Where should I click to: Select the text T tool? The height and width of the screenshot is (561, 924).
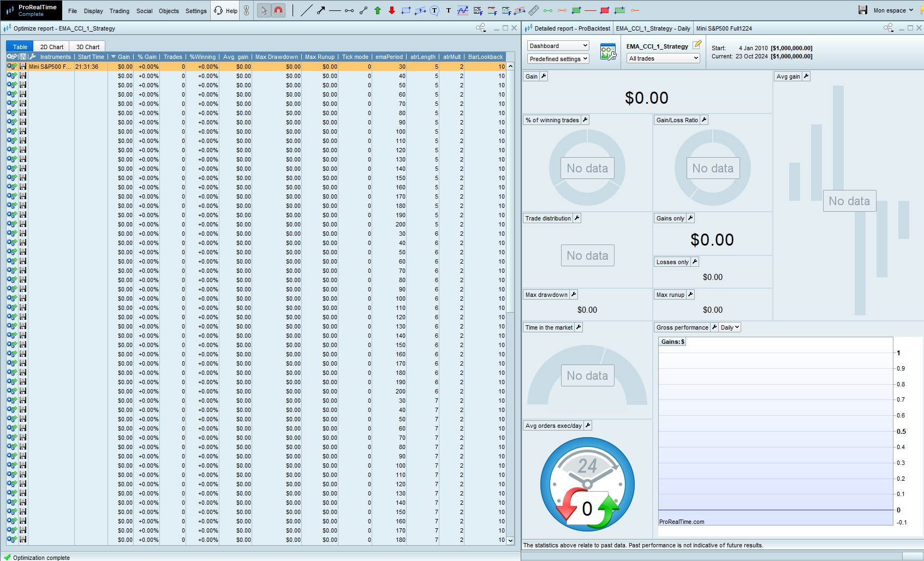tap(449, 10)
